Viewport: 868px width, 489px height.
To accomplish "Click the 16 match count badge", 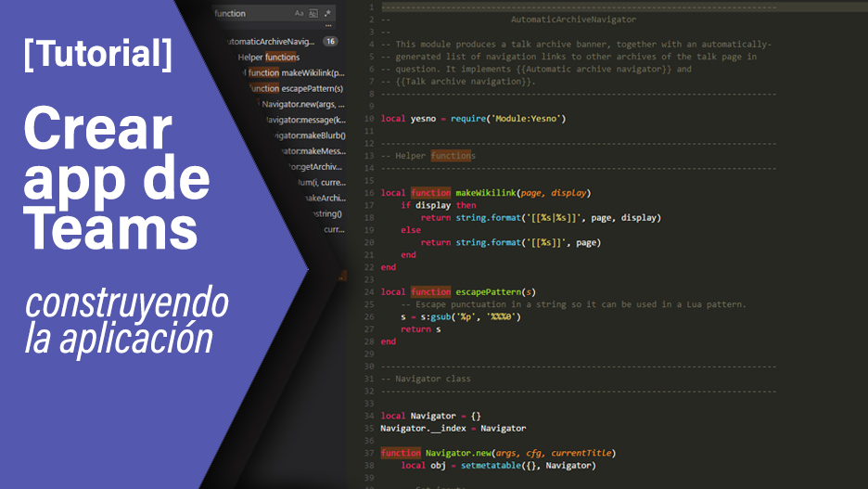I will (x=330, y=42).
